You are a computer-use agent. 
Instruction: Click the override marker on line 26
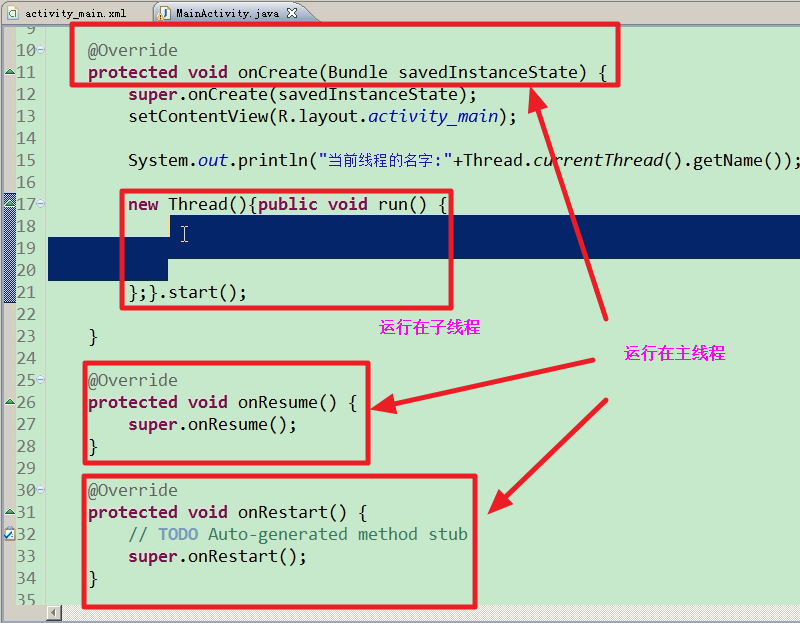tap(10, 402)
